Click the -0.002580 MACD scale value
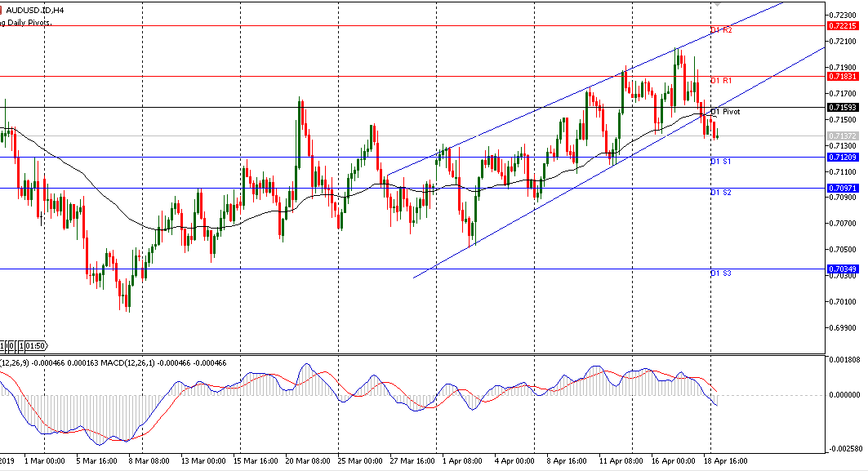This screenshot has height=471, width=868. (x=845, y=449)
